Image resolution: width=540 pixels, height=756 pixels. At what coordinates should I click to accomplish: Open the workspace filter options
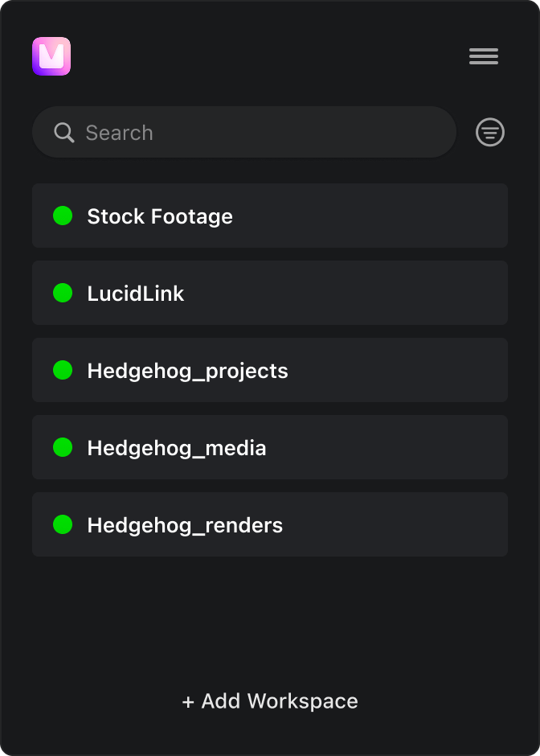pos(490,133)
